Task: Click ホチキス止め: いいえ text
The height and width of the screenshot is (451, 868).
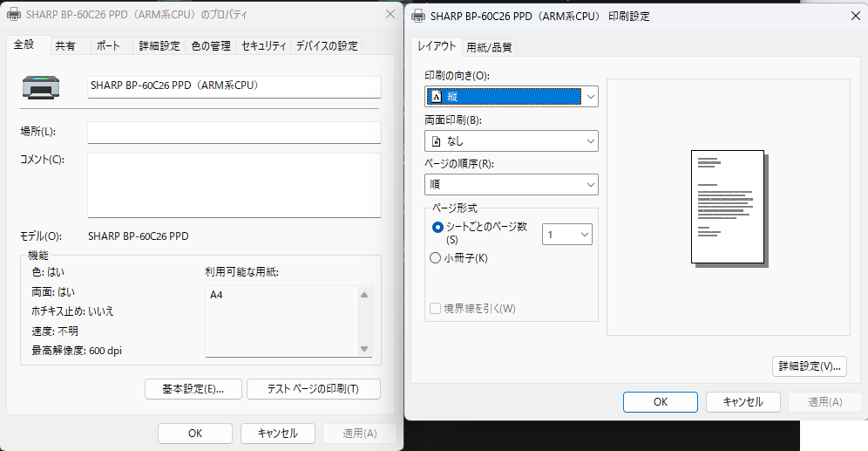Action: (72, 311)
